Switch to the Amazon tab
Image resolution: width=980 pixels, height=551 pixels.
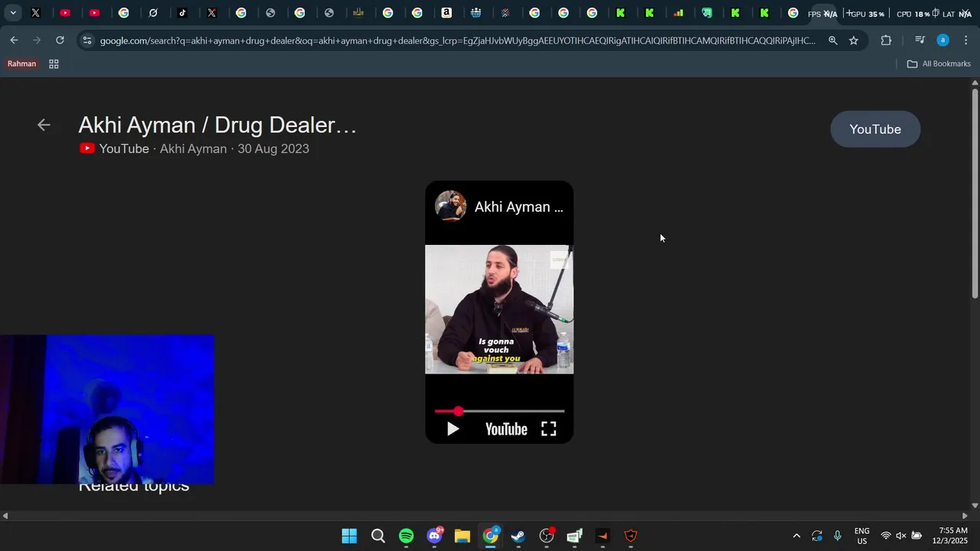pos(446,13)
